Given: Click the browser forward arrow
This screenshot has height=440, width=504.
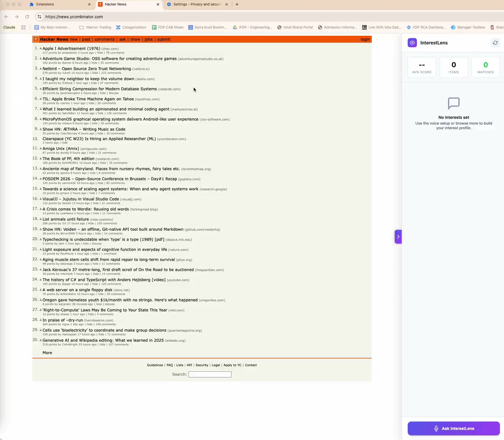Looking at the screenshot, I should (17, 17).
